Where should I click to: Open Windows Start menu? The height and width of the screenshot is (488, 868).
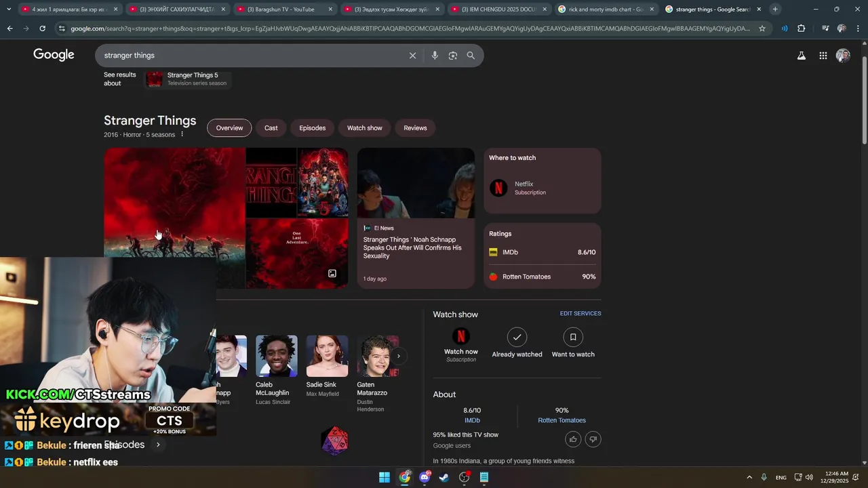(384, 477)
